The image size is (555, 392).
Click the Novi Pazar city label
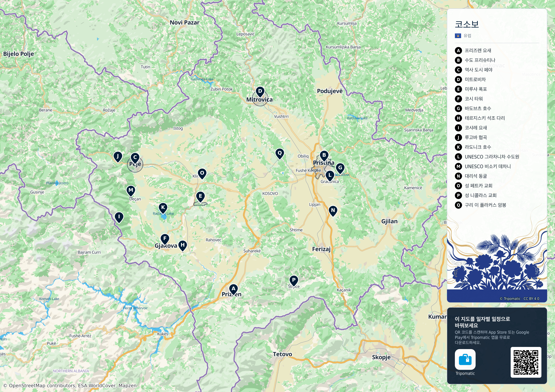point(185,23)
